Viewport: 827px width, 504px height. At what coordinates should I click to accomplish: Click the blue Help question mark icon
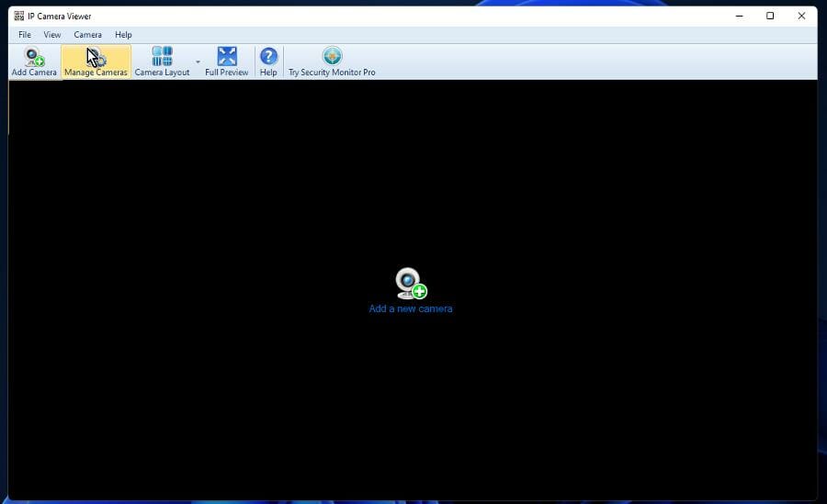coord(268,57)
